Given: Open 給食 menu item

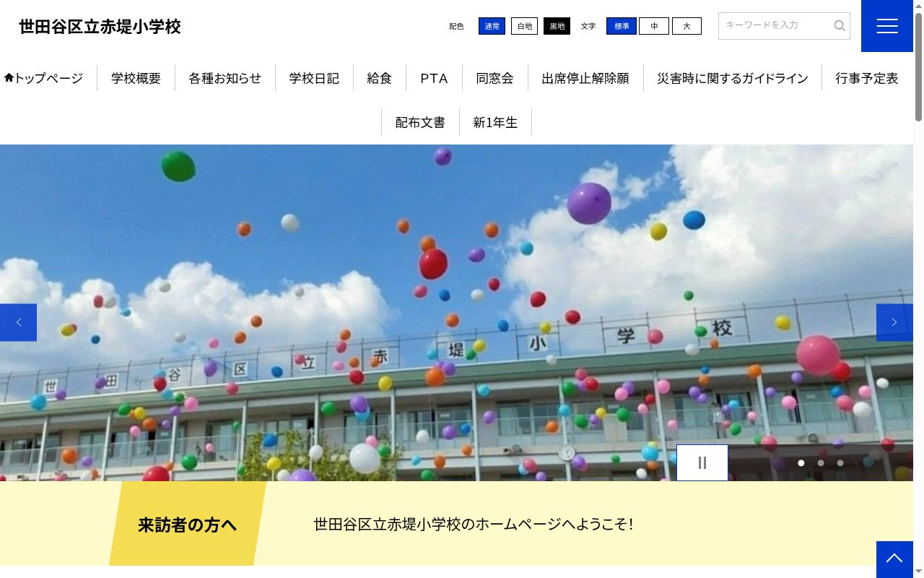Looking at the screenshot, I should click(x=380, y=78).
